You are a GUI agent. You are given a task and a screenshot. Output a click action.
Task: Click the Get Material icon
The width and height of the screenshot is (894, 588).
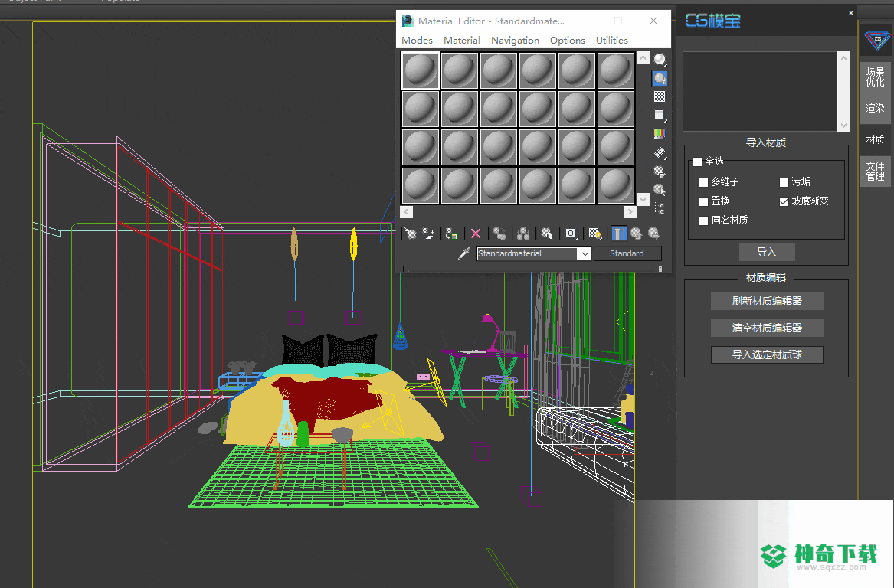coord(411,234)
